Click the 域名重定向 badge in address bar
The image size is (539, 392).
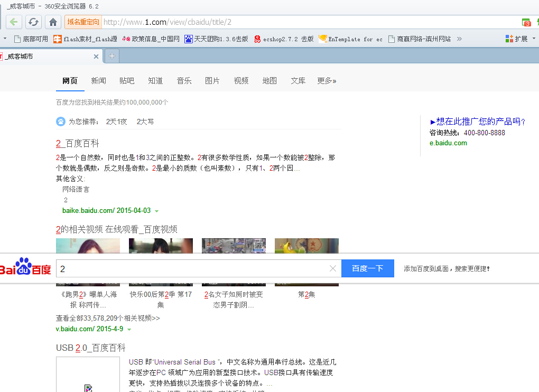pos(83,22)
